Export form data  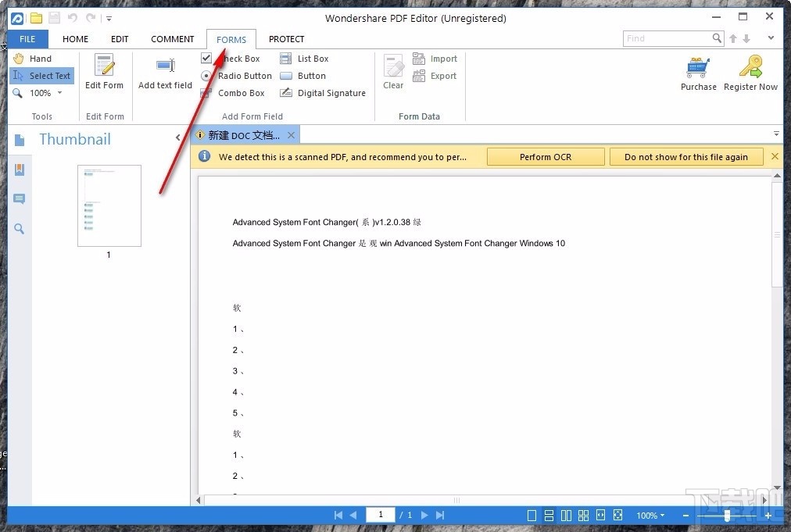(435, 76)
